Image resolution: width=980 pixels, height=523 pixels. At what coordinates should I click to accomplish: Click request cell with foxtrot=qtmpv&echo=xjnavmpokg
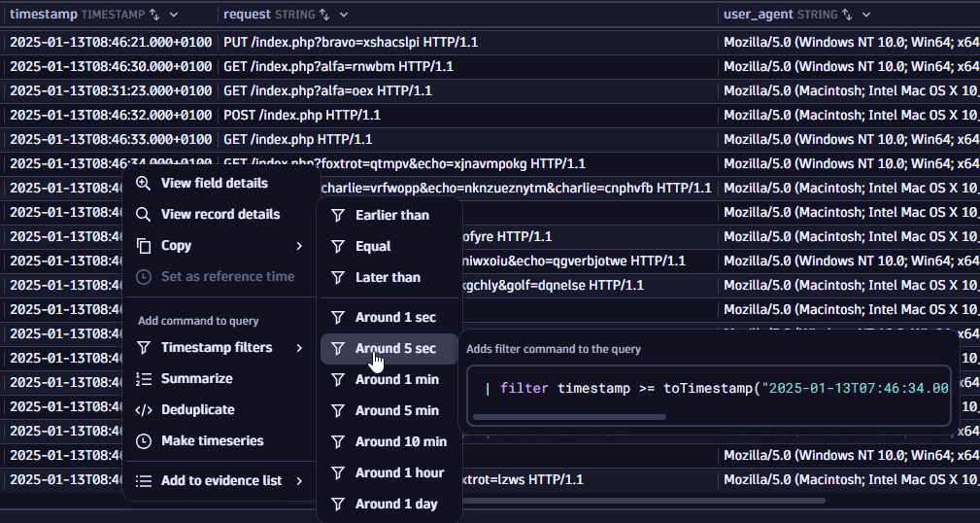468,164
